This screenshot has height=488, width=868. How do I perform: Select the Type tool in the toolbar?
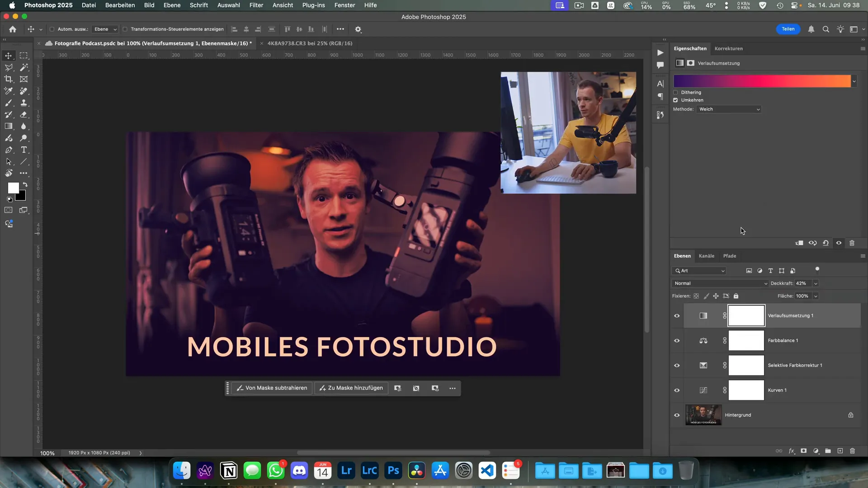[x=24, y=150]
